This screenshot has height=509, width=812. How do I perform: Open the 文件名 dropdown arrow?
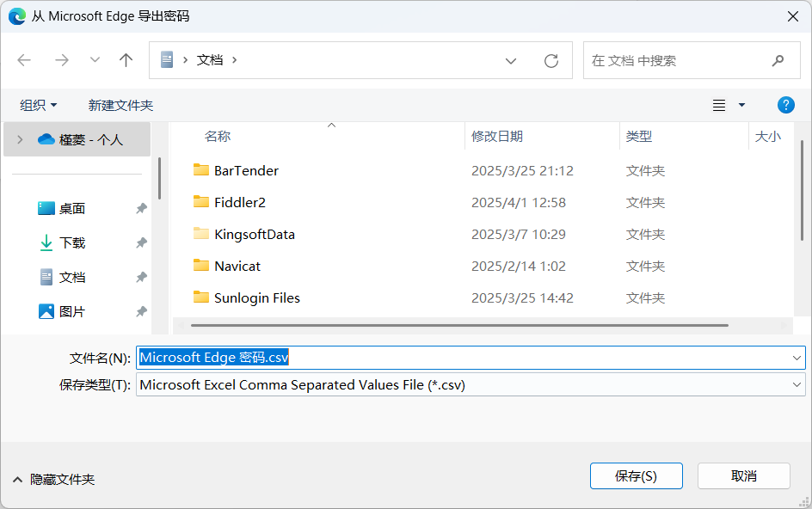(x=797, y=358)
